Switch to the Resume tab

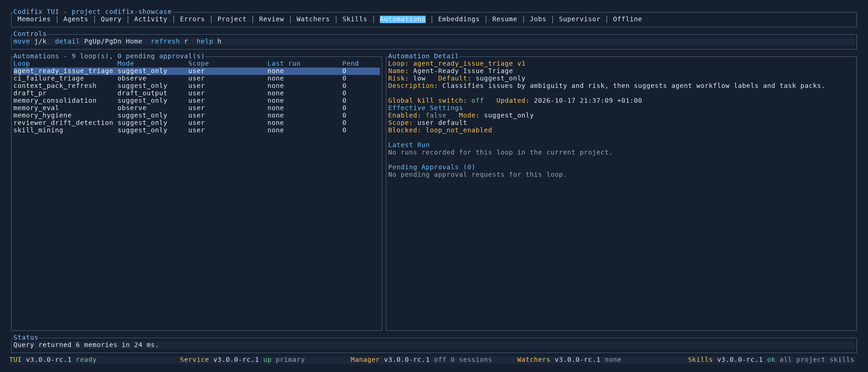[x=504, y=19]
